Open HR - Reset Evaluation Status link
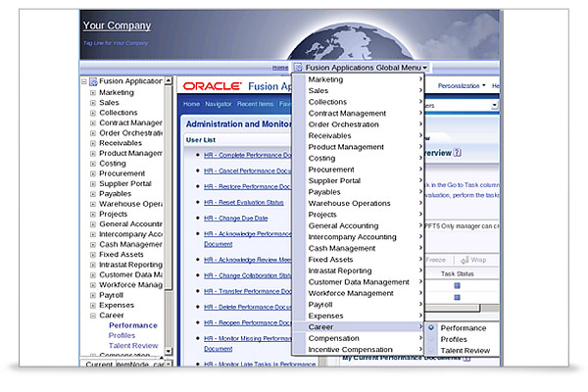 pos(244,203)
